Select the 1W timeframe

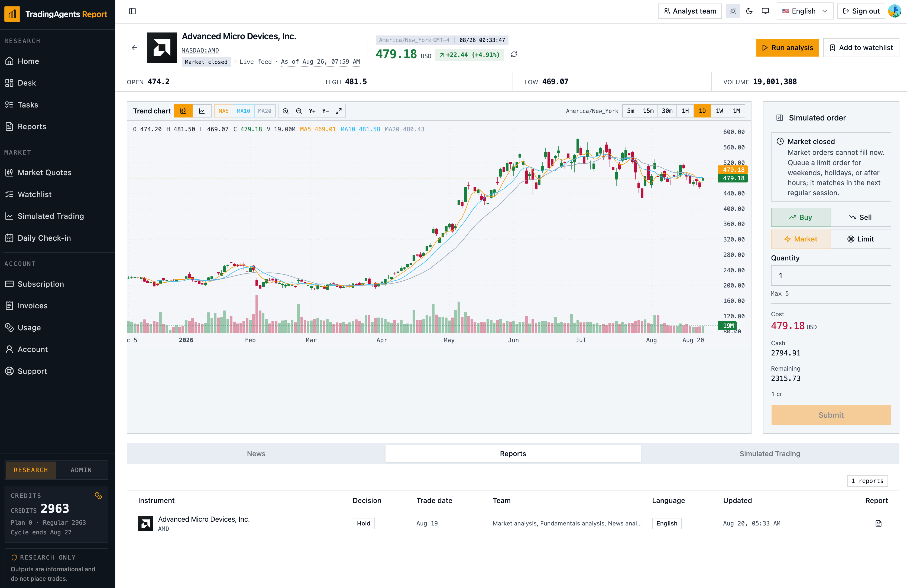(719, 111)
